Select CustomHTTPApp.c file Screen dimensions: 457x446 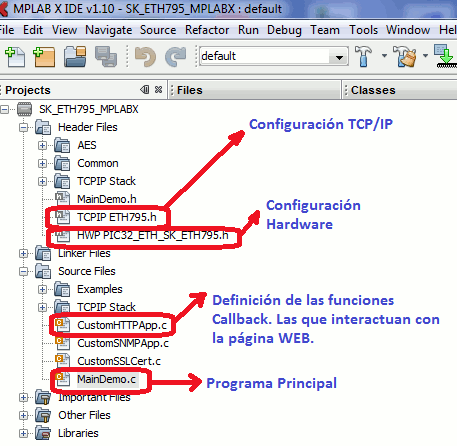click(122, 325)
